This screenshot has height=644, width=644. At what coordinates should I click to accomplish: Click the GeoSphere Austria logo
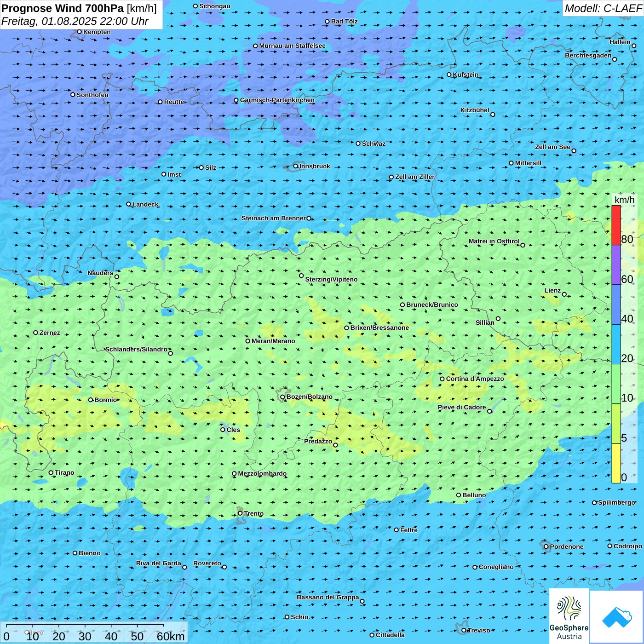tap(569, 616)
